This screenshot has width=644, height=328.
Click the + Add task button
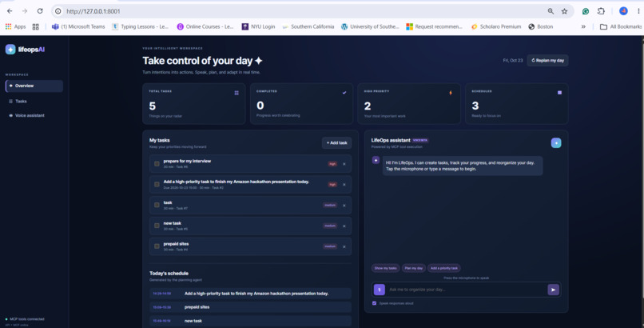pyautogui.click(x=337, y=142)
